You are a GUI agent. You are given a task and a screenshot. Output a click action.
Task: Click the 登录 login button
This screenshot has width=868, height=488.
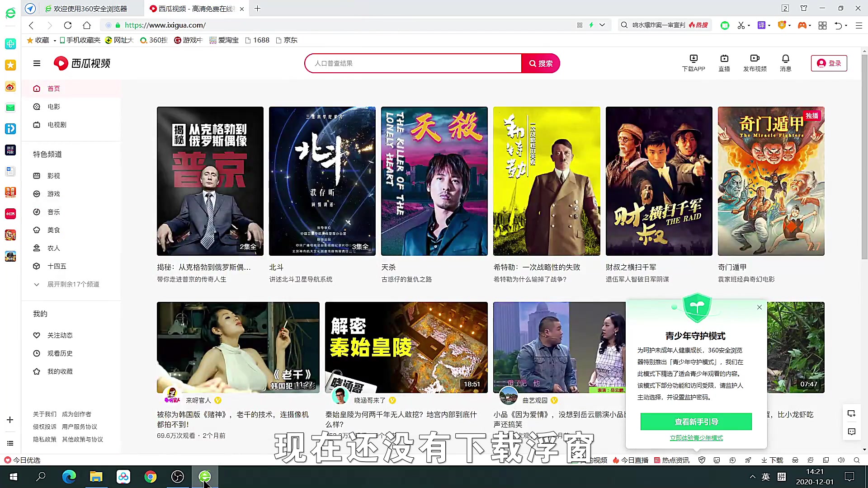829,63
